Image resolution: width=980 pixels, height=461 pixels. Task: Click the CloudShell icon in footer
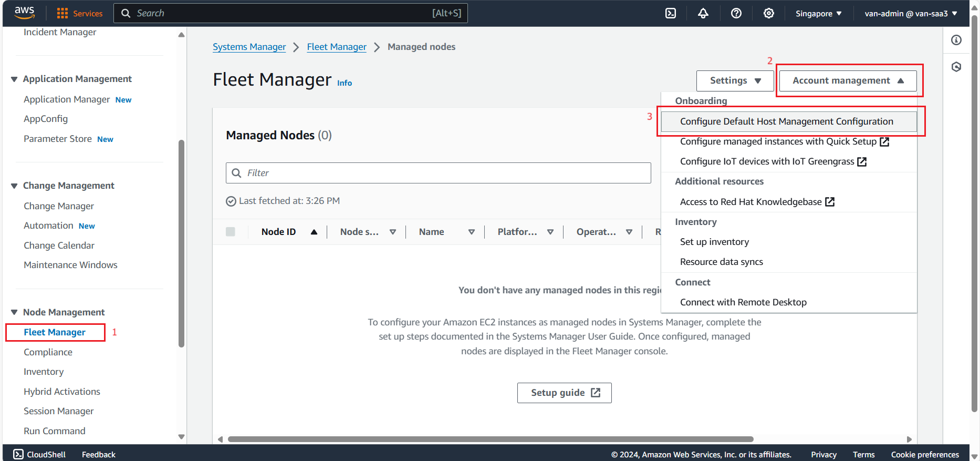click(x=18, y=454)
